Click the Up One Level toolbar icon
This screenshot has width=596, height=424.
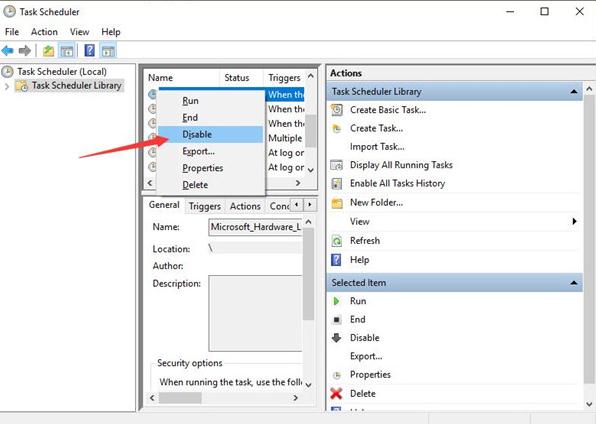(x=48, y=51)
